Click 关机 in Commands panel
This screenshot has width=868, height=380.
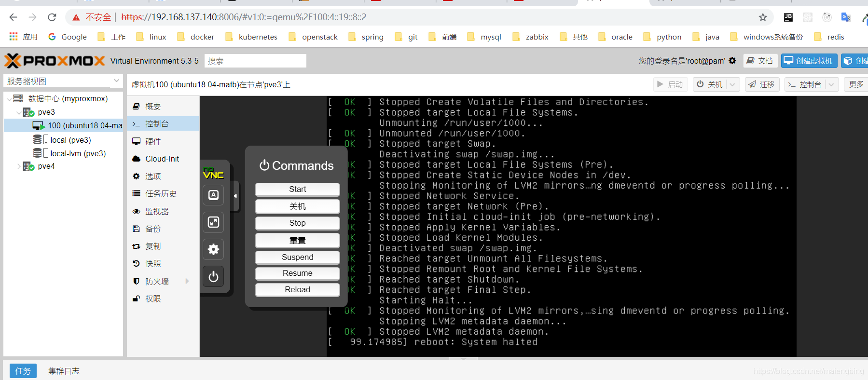point(297,206)
